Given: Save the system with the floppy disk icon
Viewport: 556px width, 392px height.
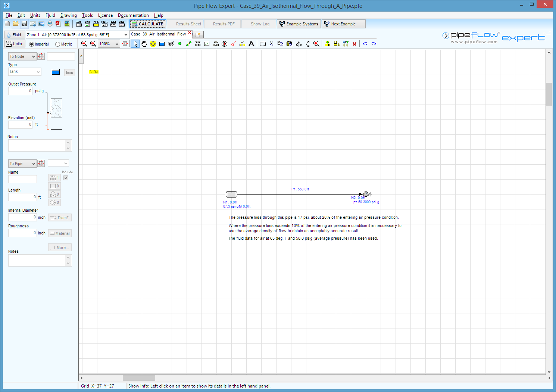Looking at the screenshot, I should [x=24, y=24].
